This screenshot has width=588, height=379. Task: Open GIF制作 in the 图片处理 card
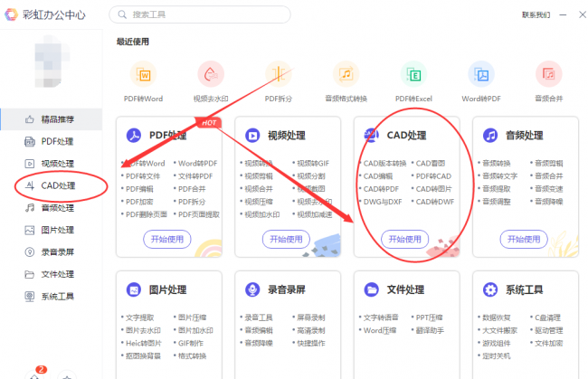click(191, 343)
